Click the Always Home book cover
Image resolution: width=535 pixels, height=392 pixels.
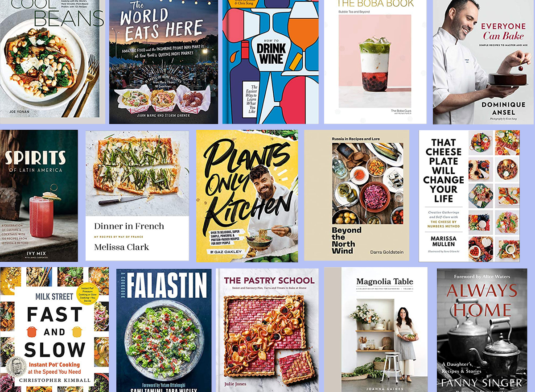coord(482,330)
